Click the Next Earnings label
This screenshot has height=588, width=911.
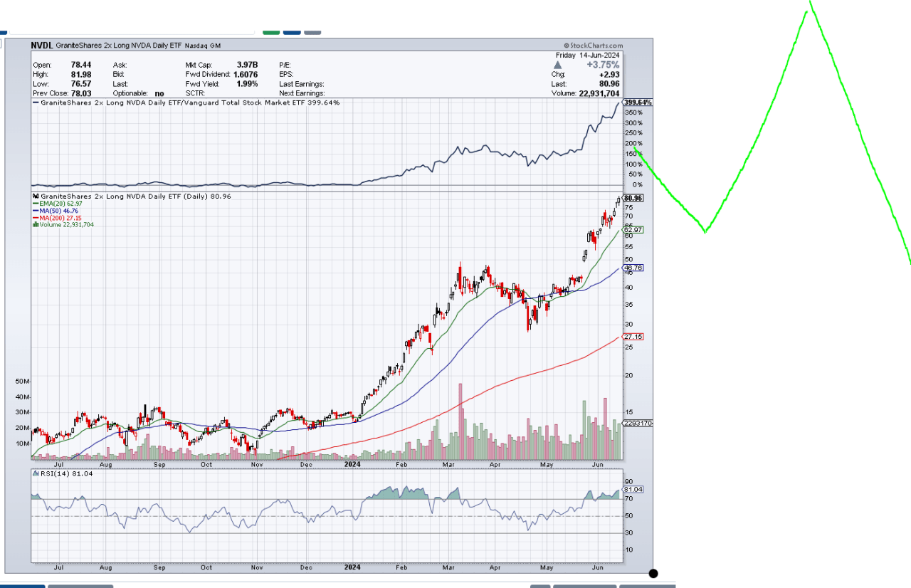click(302, 93)
